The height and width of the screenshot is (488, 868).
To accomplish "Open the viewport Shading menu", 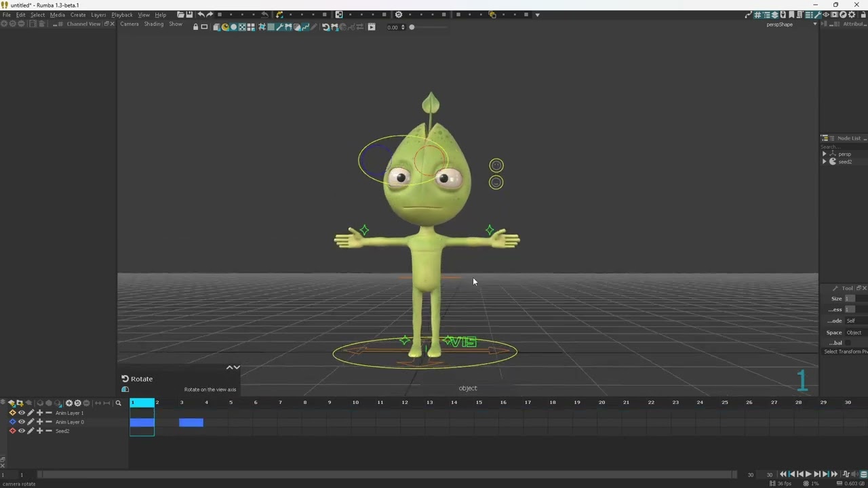I will coord(154,24).
